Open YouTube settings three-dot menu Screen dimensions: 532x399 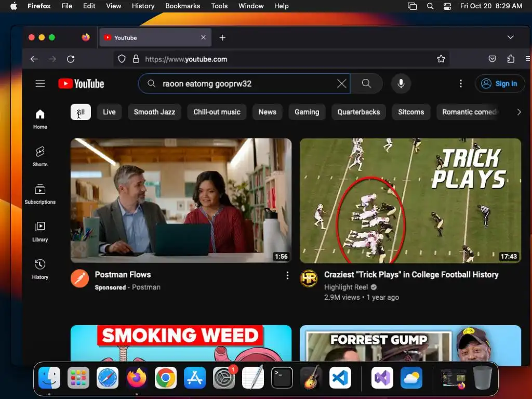tap(460, 84)
